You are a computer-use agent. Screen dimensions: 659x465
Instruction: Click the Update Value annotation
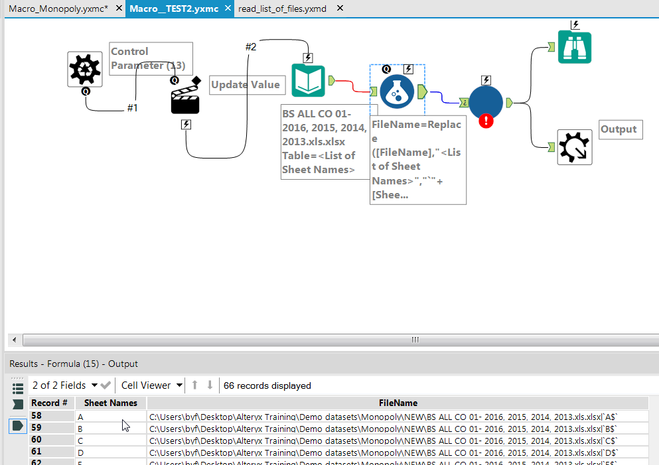pos(247,85)
